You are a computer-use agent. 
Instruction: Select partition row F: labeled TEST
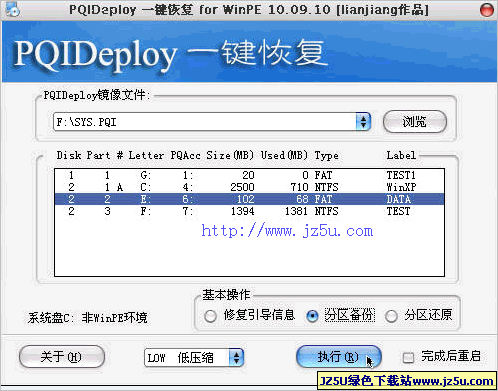(x=249, y=211)
